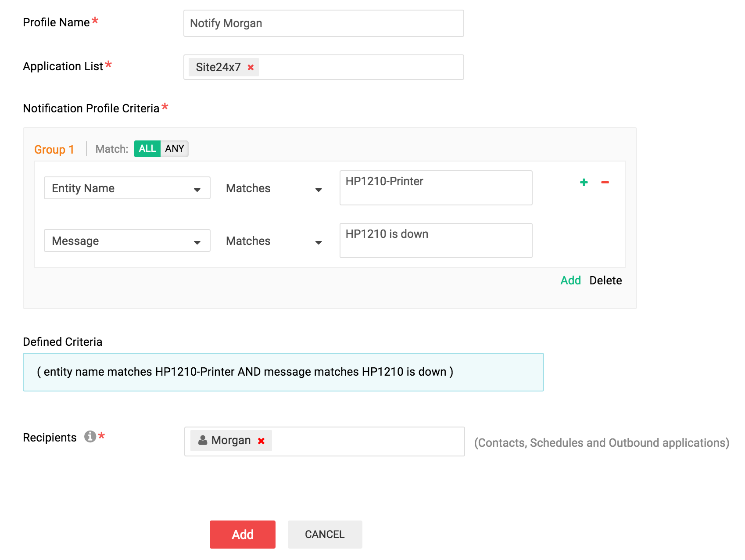Set Match to ALL
The width and height of the screenshot is (745, 560).
(x=147, y=149)
